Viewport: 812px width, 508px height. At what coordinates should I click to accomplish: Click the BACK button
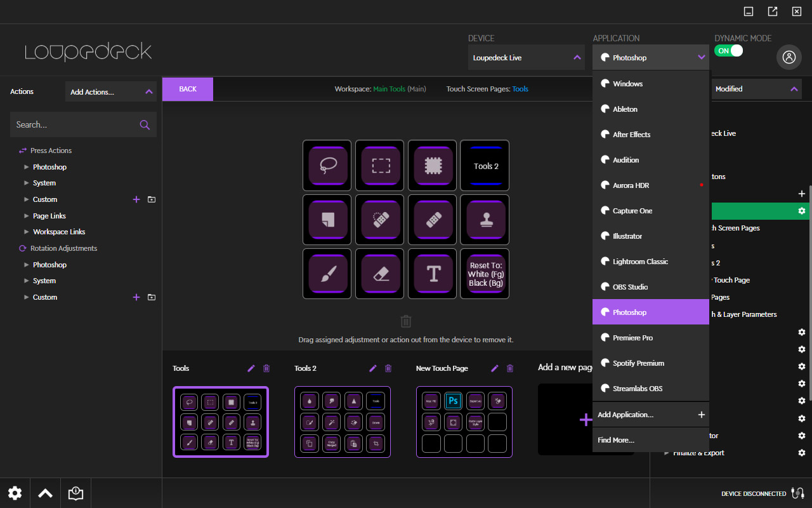click(188, 89)
